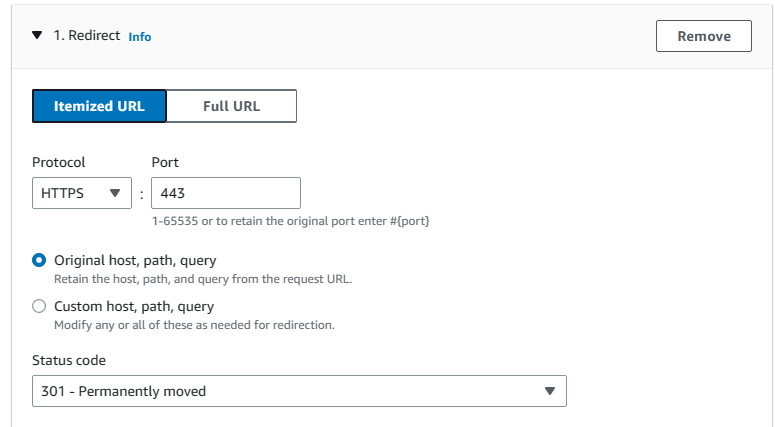Open the Status code 301 dropdown

coord(298,391)
